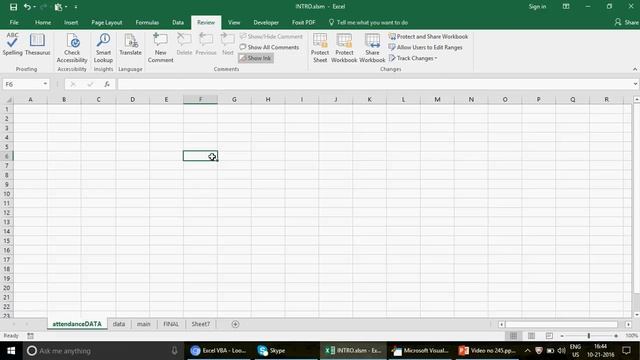Select row 10 header
The height and width of the screenshot is (360, 640).
(7, 194)
